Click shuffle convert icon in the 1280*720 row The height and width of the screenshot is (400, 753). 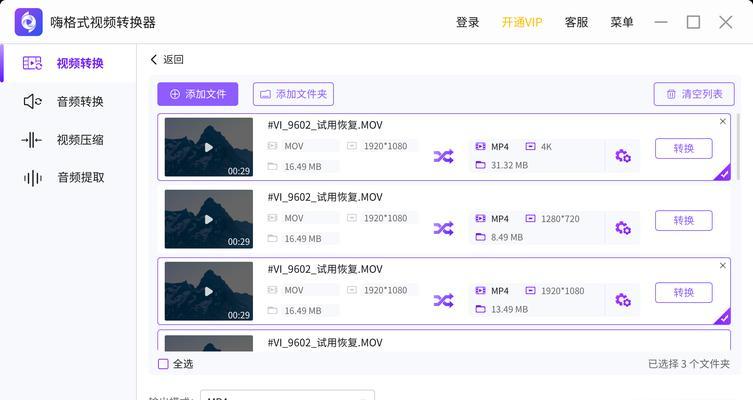click(x=443, y=229)
